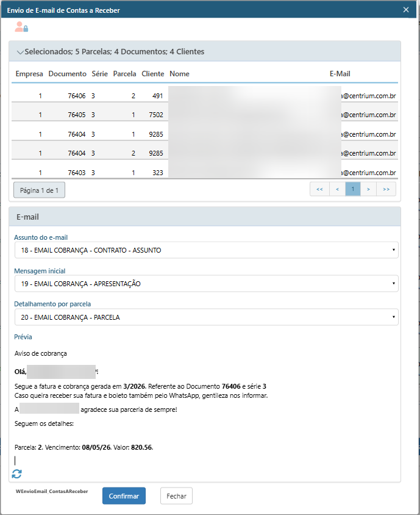This screenshot has height=515, width=420.
Task: Open the Detalhamento por parcela dropdown
Action: 206,317
